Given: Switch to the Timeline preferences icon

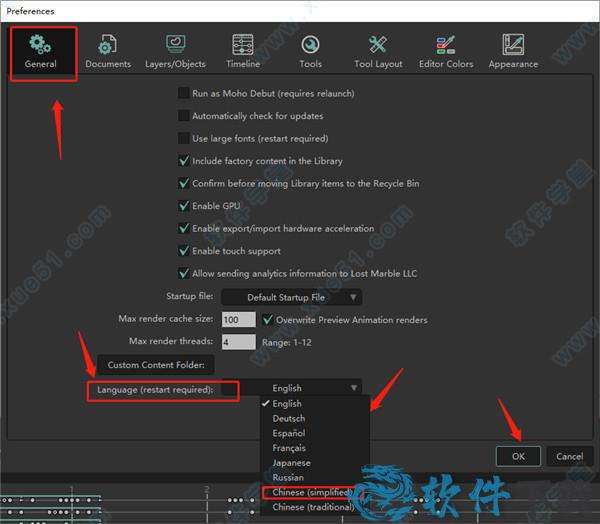Looking at the screenshot, I should [243, 45].
